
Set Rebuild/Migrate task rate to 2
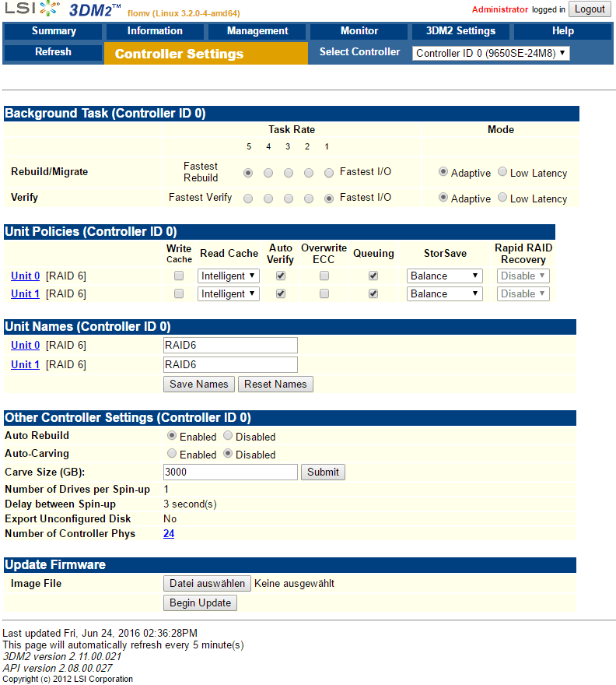click(x=309, y=173)
